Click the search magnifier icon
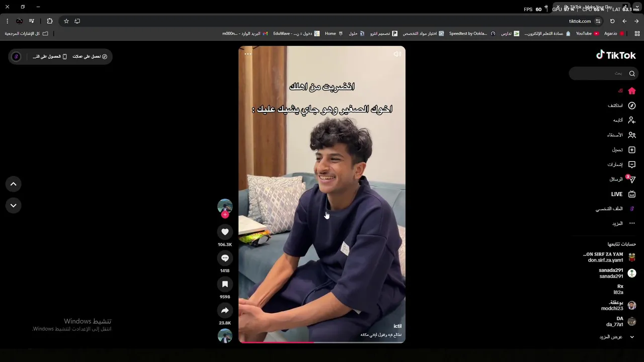This screenshot has height=362, width=644. tap(632, 73)
